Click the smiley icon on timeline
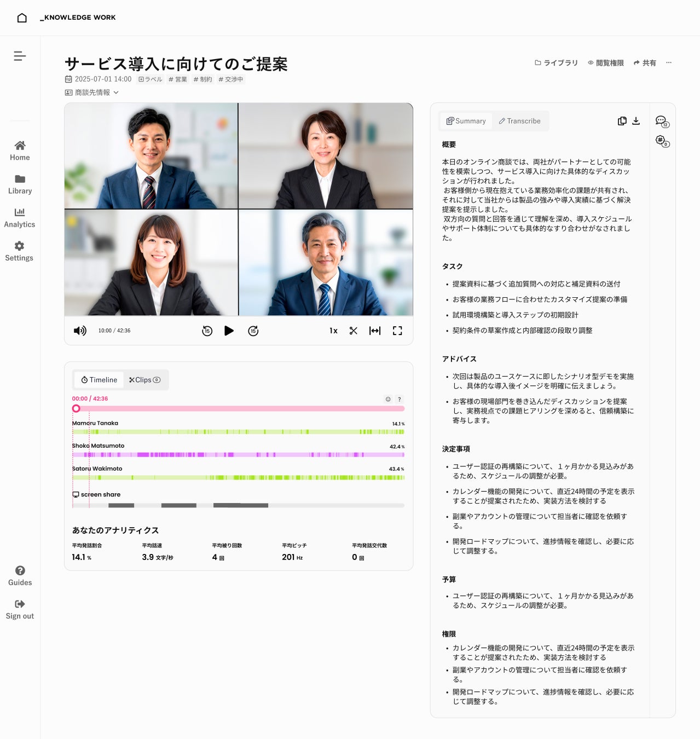 [388, 399]
